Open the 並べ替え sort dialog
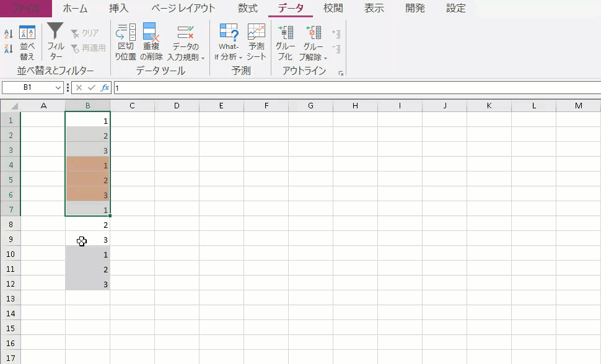 tap(27, 42)
